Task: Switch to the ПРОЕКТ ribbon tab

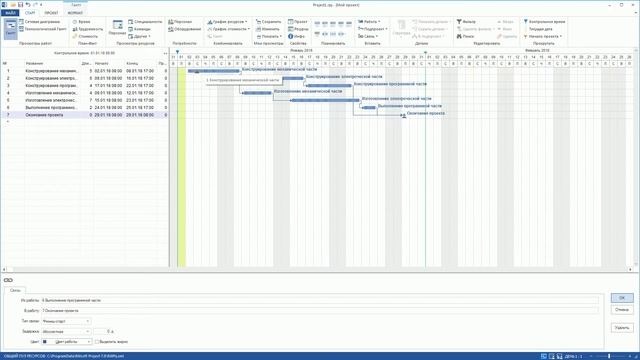Action: coord(51,13)
